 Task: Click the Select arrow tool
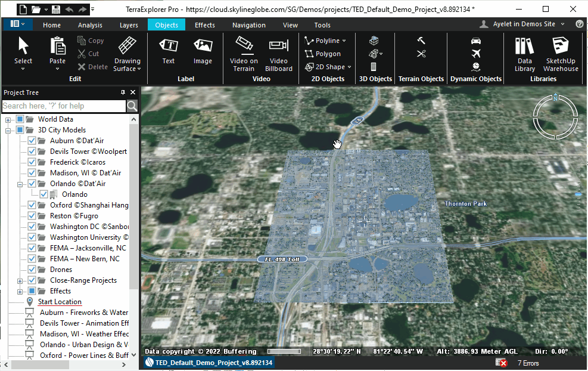pyautogui.click(x=23, y=46)
